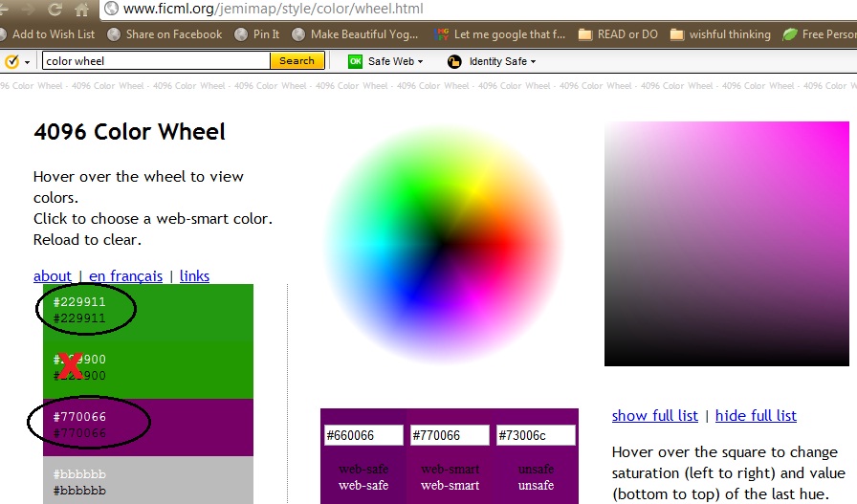857x504 pixels.
Task: Click the green Safe Web OK icon
Action: [x=356, y=61]
